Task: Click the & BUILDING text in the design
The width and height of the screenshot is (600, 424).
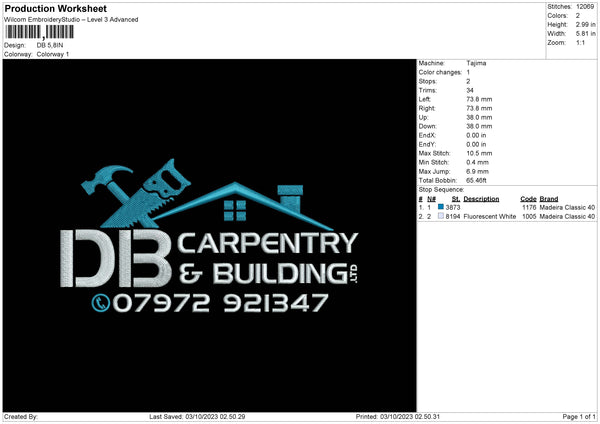Action: point(264,273)
